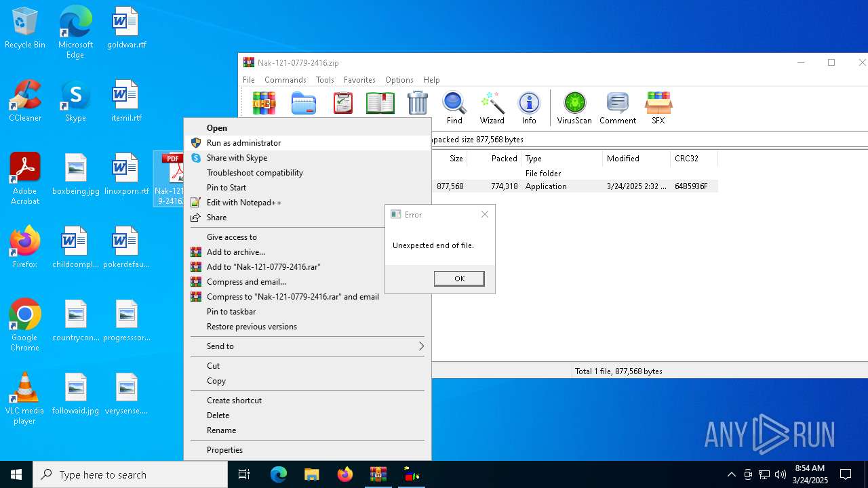
Task: Choose Compress and email... option
Action: pyautogui.click(x=285, y=282)
